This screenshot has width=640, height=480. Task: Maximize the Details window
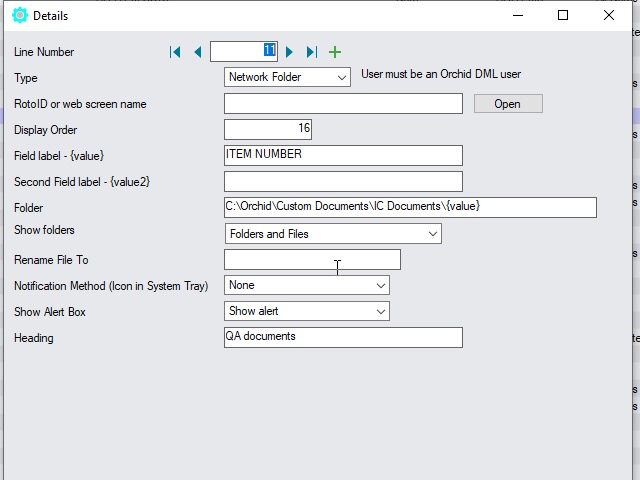563,15
